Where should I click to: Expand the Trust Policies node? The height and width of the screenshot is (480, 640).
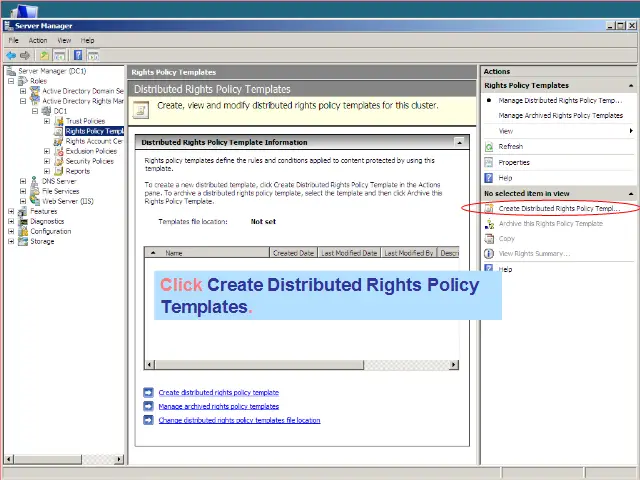pos(47,121)
